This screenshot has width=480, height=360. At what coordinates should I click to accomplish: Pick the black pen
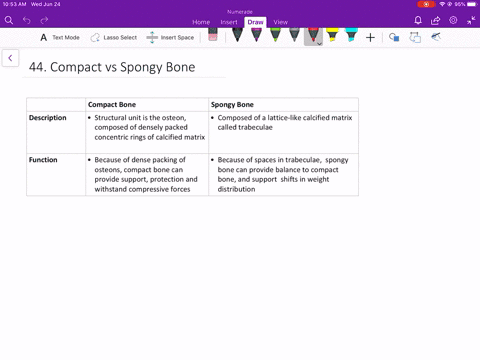pyautogui.click(x=237, y=35)
